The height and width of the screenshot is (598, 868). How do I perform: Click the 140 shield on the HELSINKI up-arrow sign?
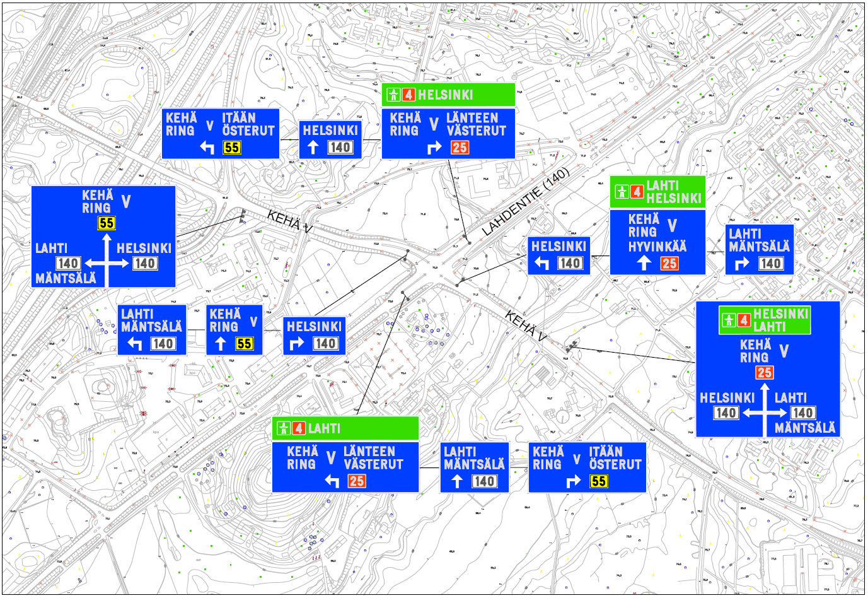pyautogui.click(x=340, y=148)
